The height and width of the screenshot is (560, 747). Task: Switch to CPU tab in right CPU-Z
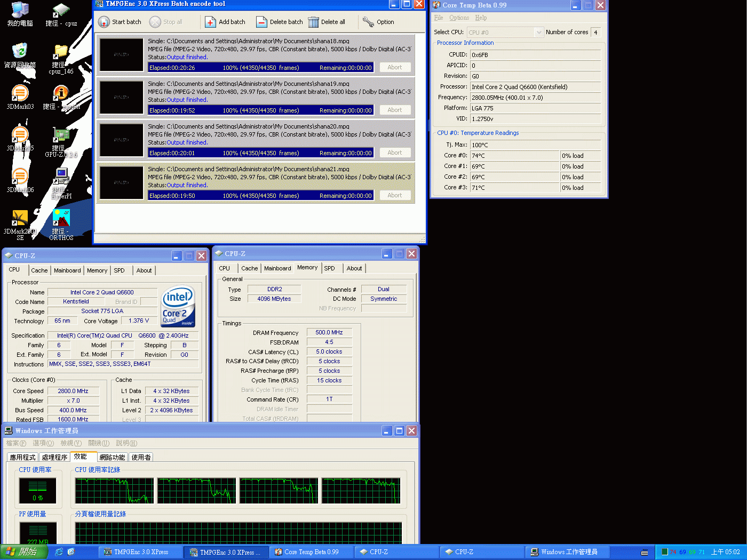(x=225, y=268)
